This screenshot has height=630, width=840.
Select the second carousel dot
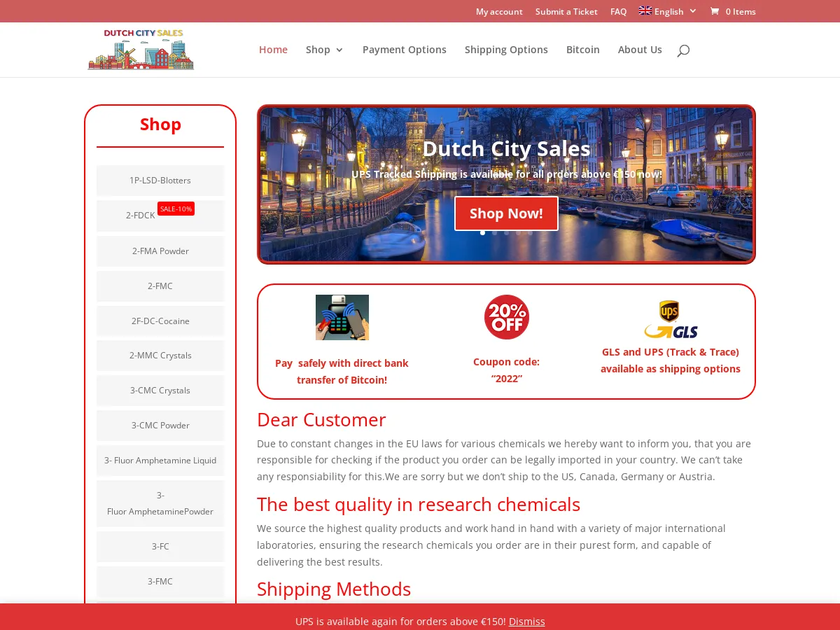click(x=494, y=233)
